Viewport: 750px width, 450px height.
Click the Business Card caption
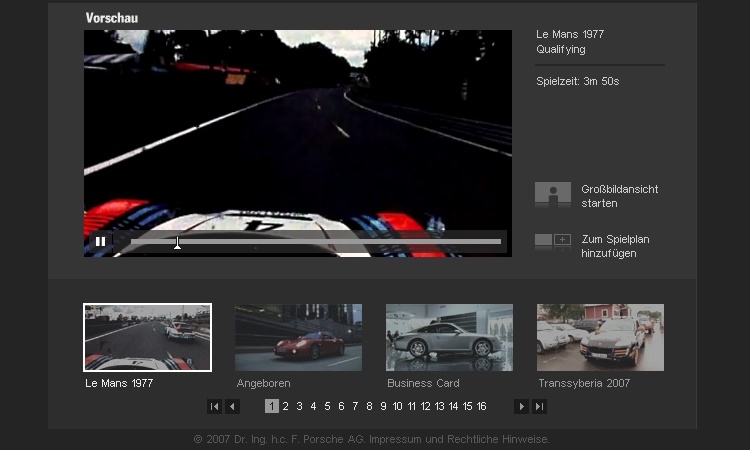423,383
